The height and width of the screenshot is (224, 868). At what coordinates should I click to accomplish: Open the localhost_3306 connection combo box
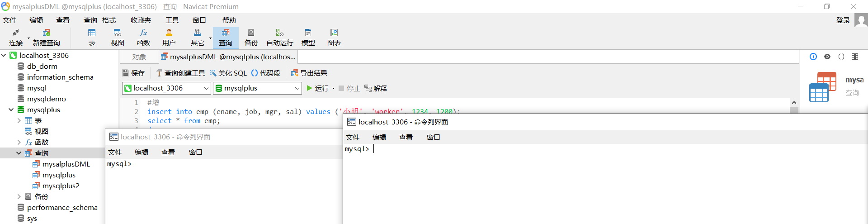166,88
